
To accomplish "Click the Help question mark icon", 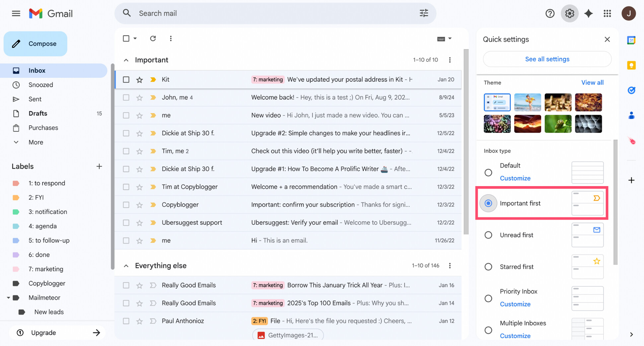I will pyautogui.click(x=550, y=13).
